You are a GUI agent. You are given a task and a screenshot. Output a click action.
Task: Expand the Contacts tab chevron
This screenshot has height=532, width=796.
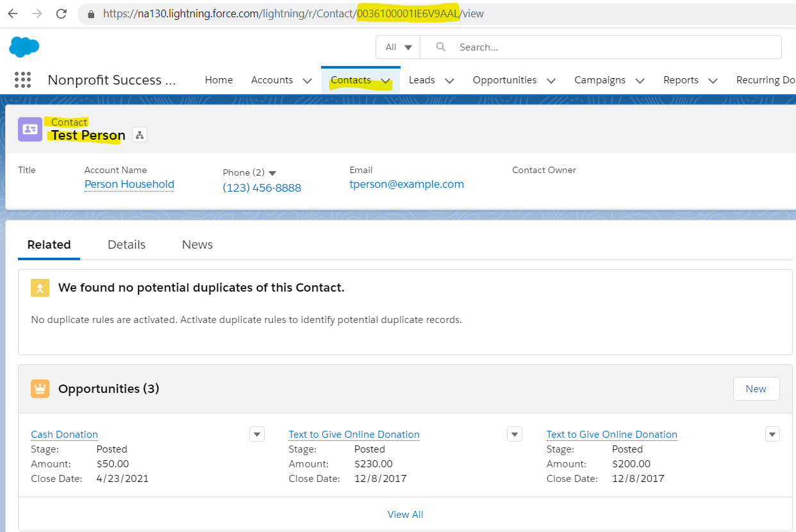(x=385, y=81)
